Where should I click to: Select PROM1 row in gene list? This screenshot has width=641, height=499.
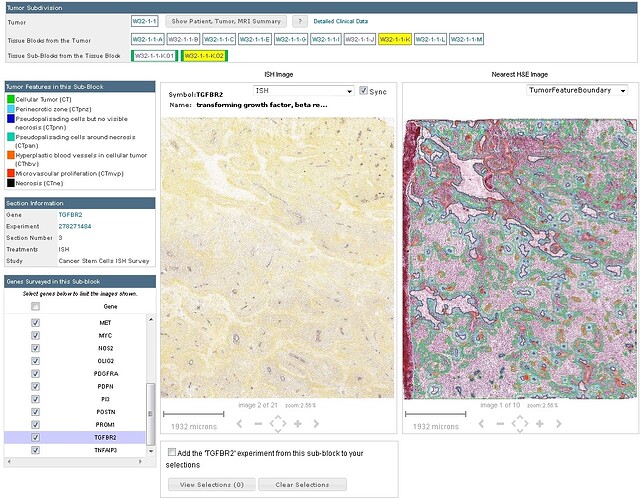point(75,425)
